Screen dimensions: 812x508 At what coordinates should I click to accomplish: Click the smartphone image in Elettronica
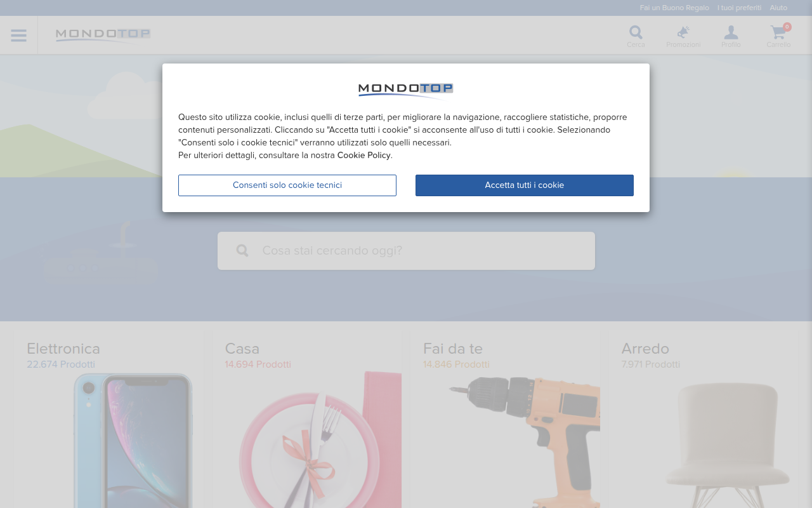coord(133,440)
